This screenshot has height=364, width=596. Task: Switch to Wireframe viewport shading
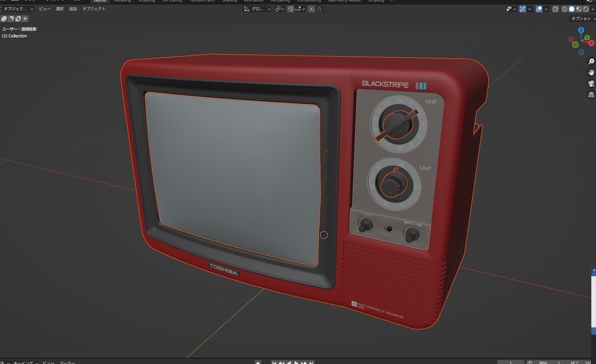[x=565, y=9]
